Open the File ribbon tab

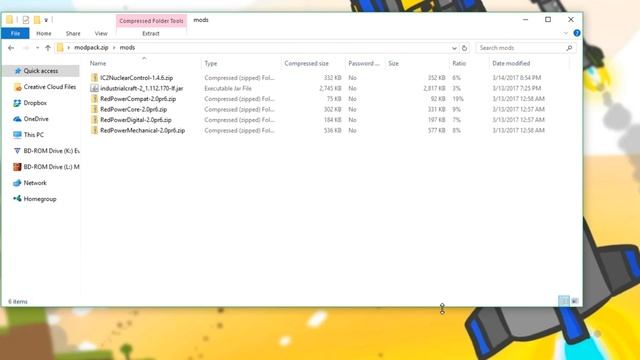coord(16,33)
